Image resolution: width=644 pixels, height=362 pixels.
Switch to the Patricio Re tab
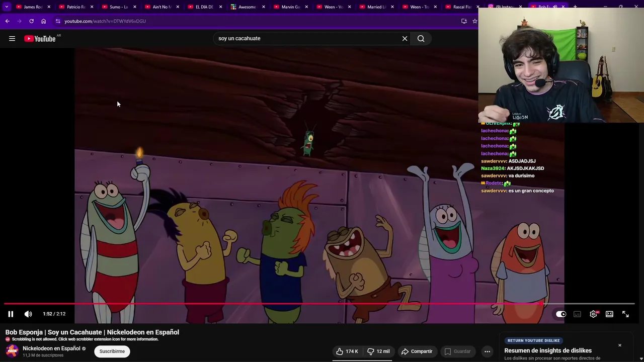point(76,7)
